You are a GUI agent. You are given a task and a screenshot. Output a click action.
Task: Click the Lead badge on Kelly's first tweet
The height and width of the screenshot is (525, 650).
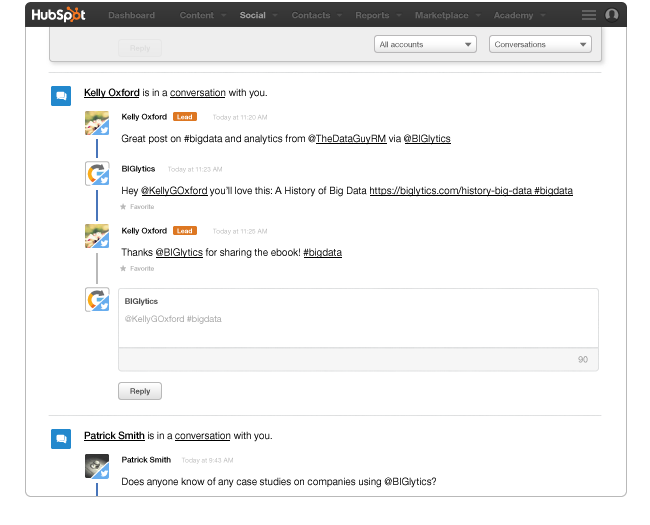(184, 117)
